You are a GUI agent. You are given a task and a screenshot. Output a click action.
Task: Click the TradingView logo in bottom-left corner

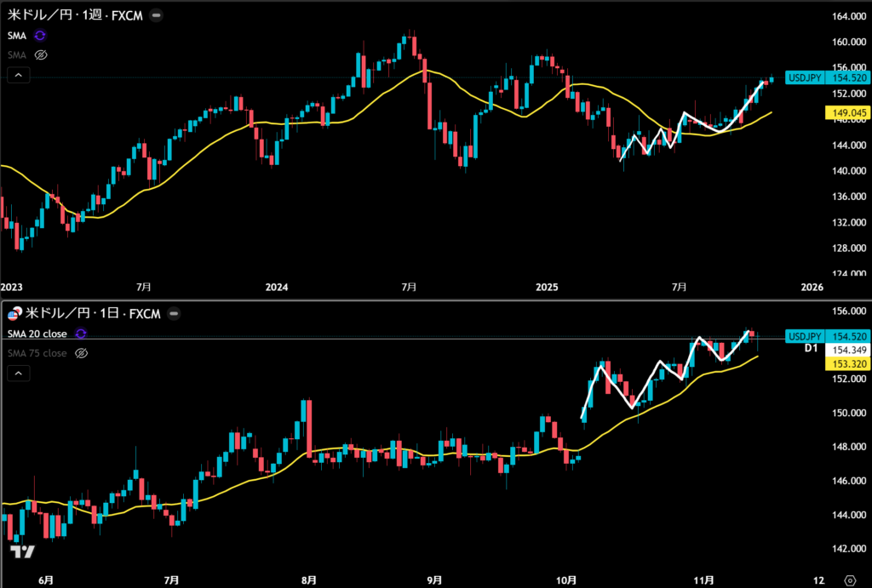pyautogui.click(x=22, y=551)
